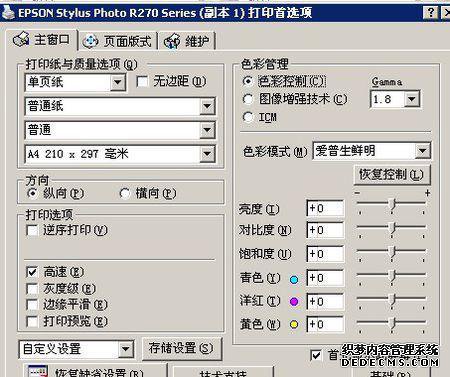This screenshot has width=450, height=377.
Task: Enable the 边缘平滑 checkbox
Action: pos(32,305)
